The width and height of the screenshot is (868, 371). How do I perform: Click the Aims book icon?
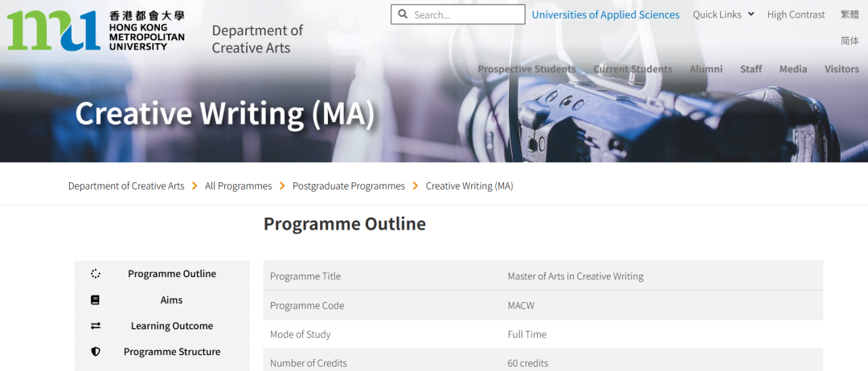96,300
